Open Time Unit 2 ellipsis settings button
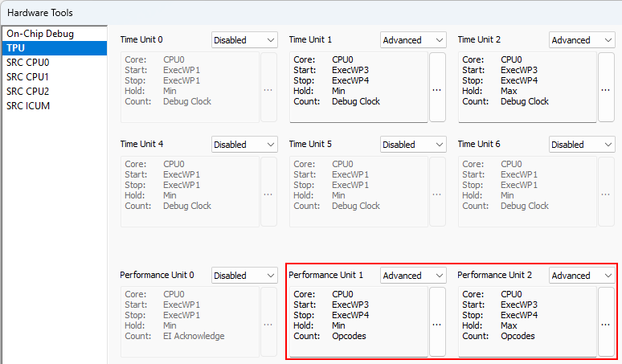The height and width of the screenshot is (364, 622). (x=606, y=88)
